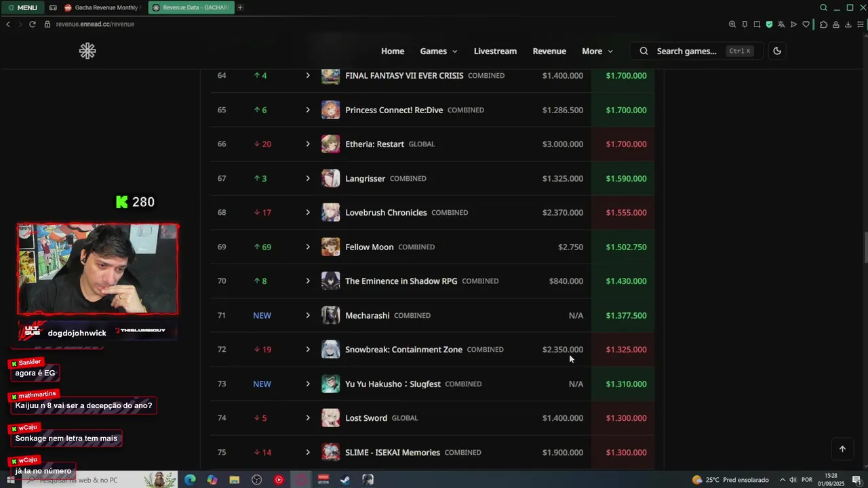The width and height of the screenshot is (868, 488).
Task: Click the Mecharashi game icon
Action: coord(330,315)
